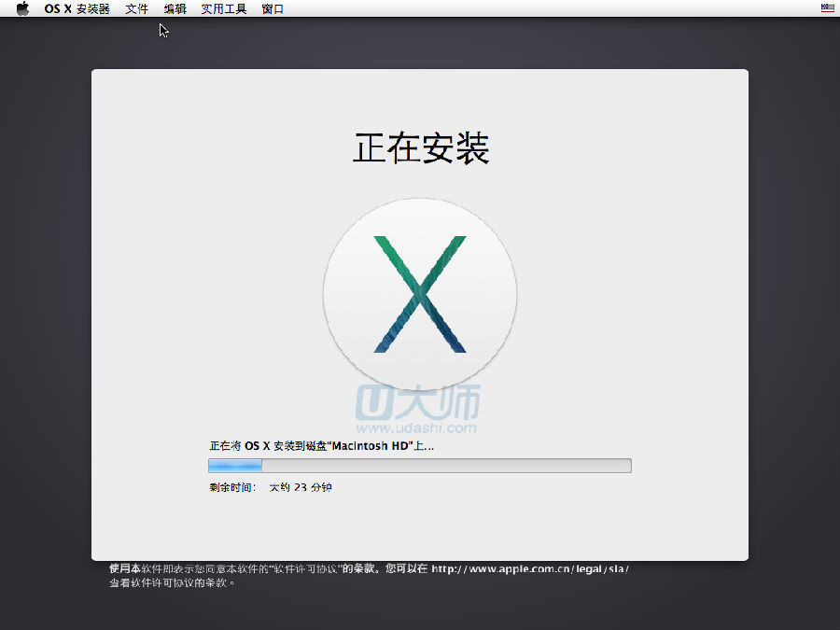Click the 正在安装 heading
This screenshot has height=630, width=840.
(x=421, y=148)
